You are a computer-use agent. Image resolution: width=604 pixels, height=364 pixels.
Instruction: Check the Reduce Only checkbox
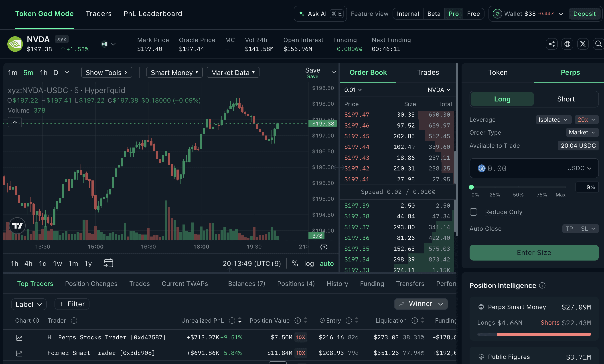click(473, 212)
